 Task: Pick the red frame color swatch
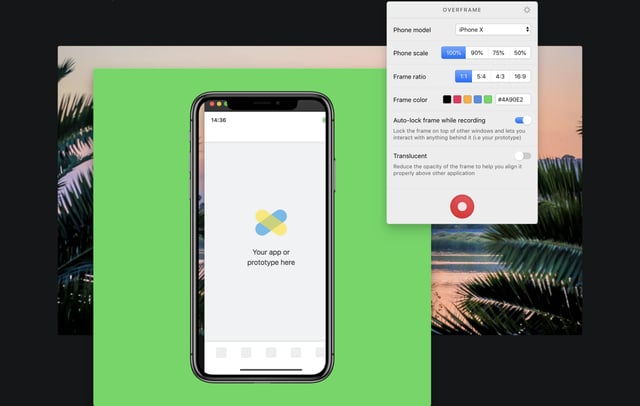coord(457,100)
